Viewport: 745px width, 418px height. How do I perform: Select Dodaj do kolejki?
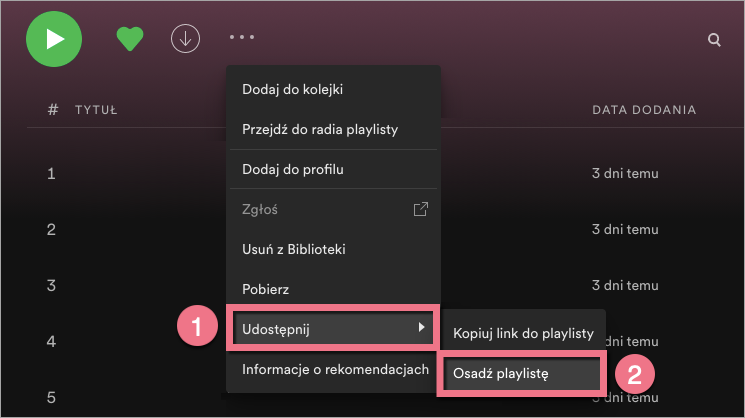click(293, 89)
